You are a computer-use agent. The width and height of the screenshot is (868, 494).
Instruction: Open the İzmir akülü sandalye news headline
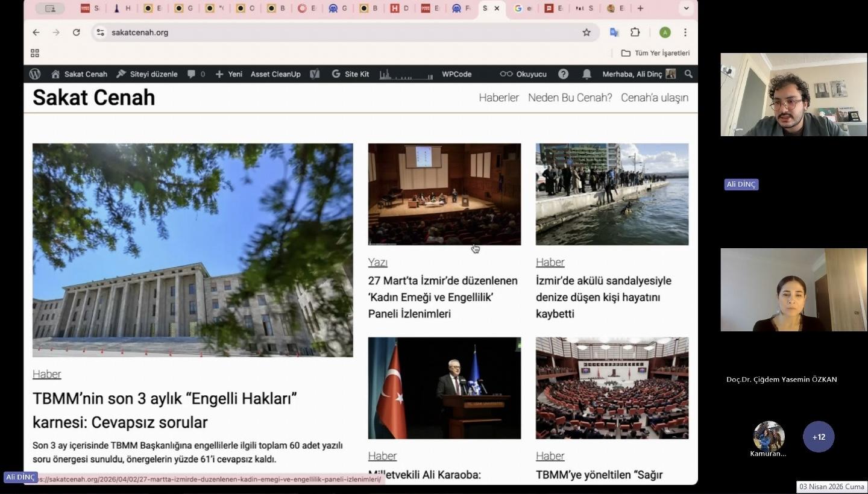click(603, 297)
